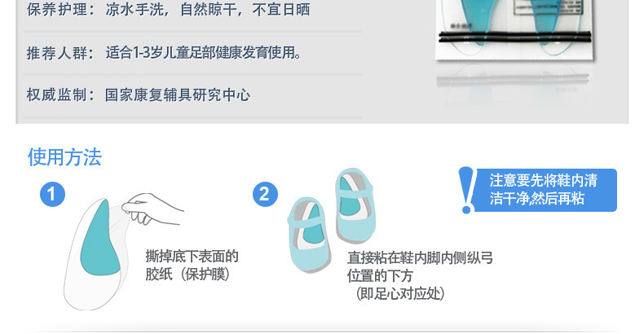Click the 使用方法 heading

click(64, 156)
